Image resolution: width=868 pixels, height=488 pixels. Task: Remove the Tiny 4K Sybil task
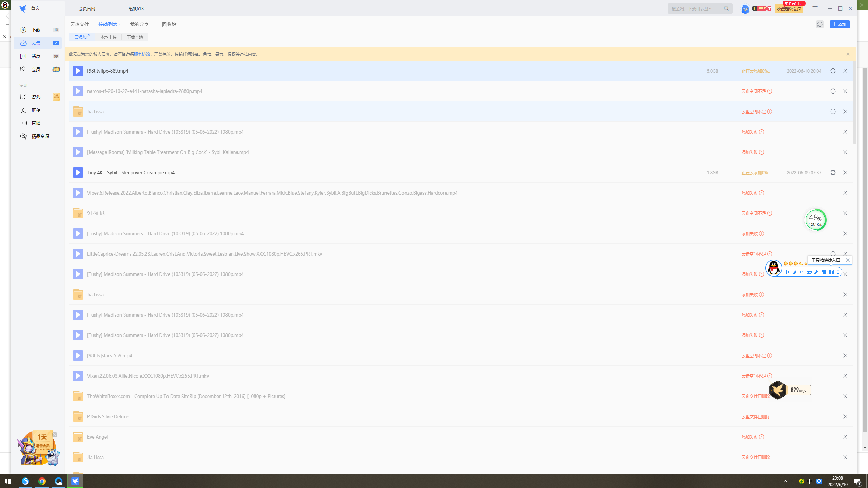845,172
